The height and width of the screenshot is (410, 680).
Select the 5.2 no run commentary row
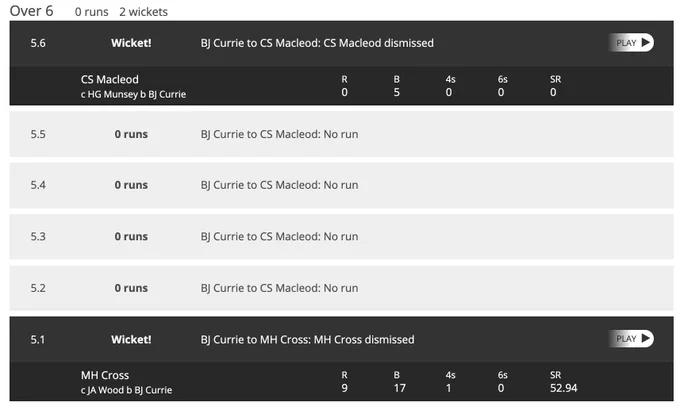coord(341,288)
